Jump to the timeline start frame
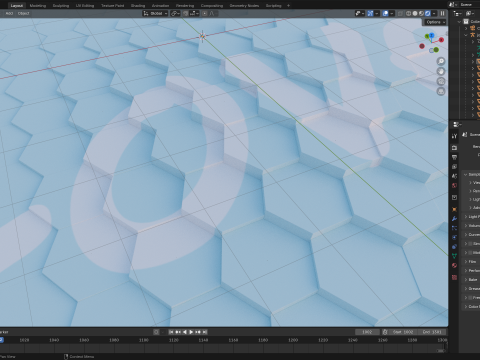 tap(171, 332)
